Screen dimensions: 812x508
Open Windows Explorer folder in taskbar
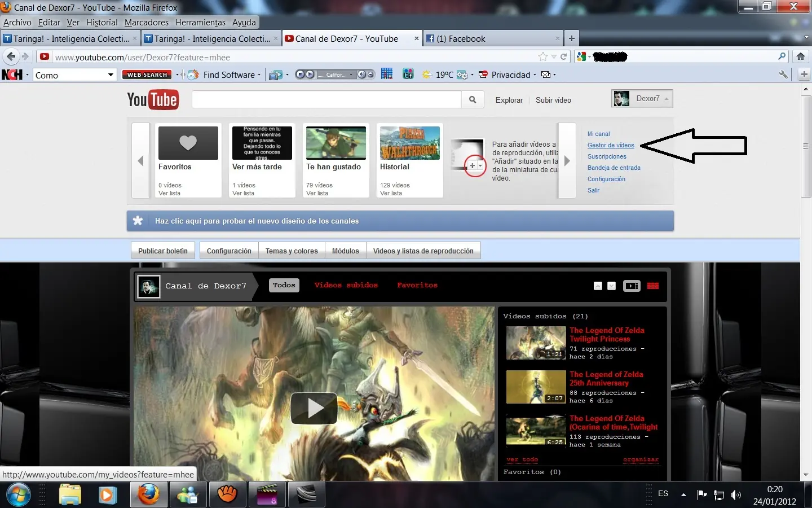coord(70,495)
